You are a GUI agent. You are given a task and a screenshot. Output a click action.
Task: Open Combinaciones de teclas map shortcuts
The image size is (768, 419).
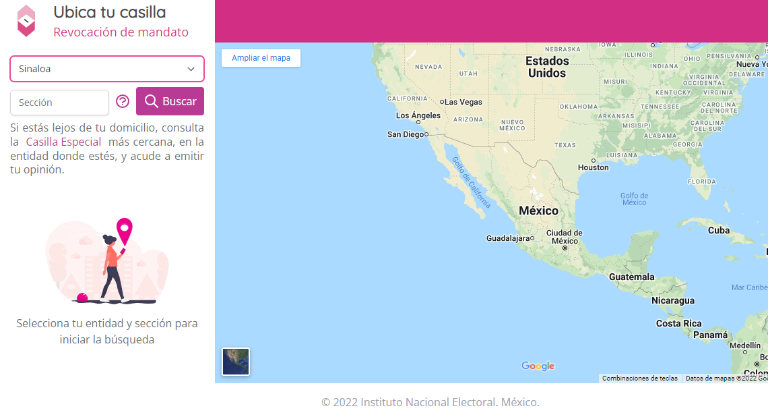click(x=640, y=378)
